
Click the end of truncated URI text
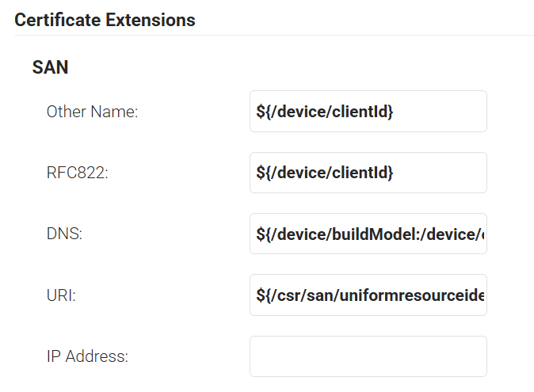(482, 295)
